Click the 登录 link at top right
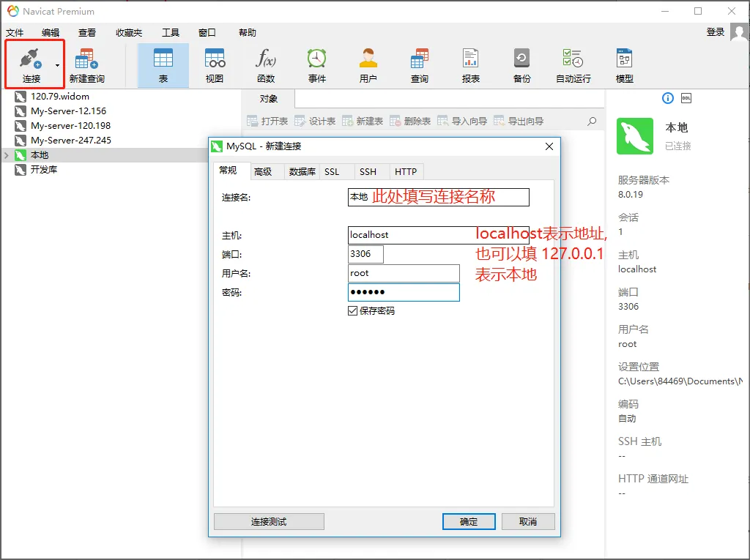This screenshot has height=560, width=750. coord(715,33)
